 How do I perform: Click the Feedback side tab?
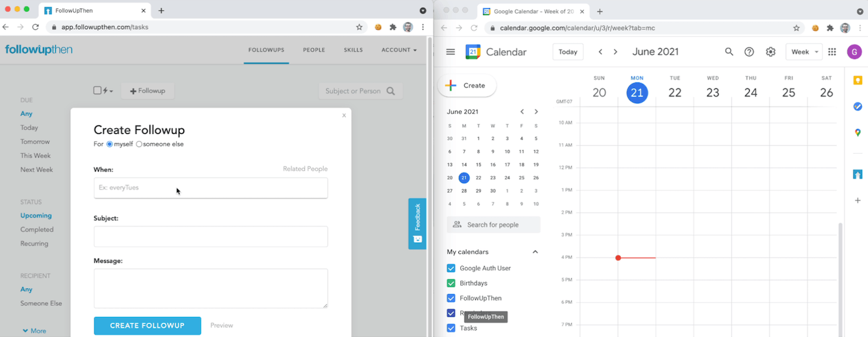click(417, 224)
